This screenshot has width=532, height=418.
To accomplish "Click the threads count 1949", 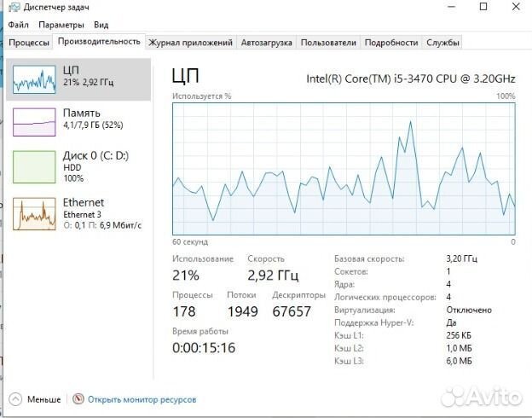I will click(x=243, y=311).
